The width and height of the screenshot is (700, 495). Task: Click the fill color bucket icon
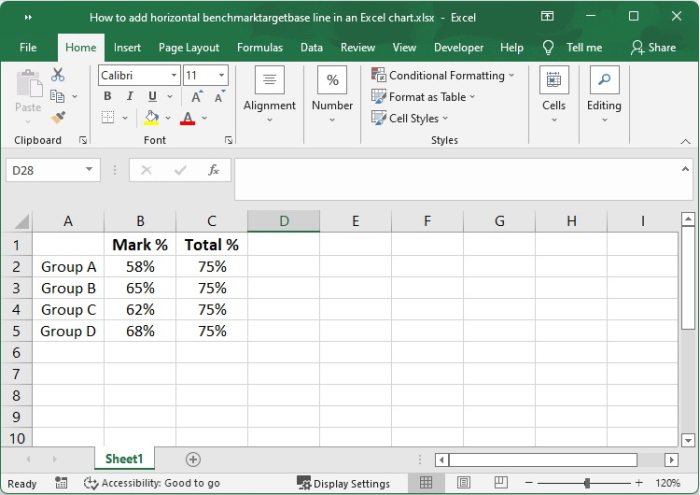(151, 118)
